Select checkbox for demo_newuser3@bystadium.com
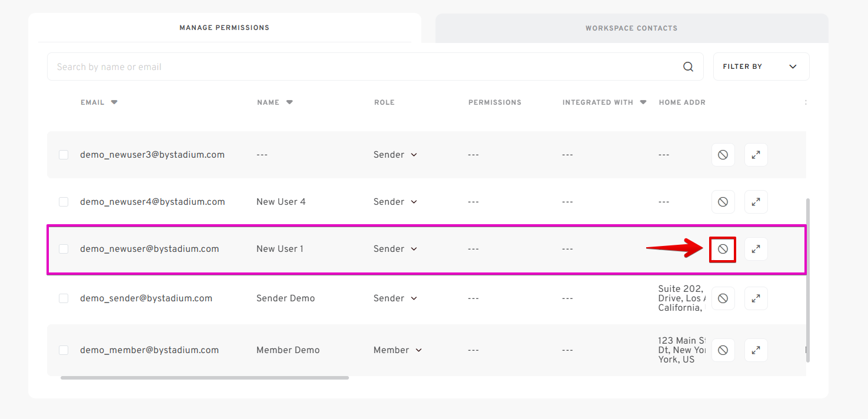The height and width of the screenshot is (419, 868). [x=64, y=155]
